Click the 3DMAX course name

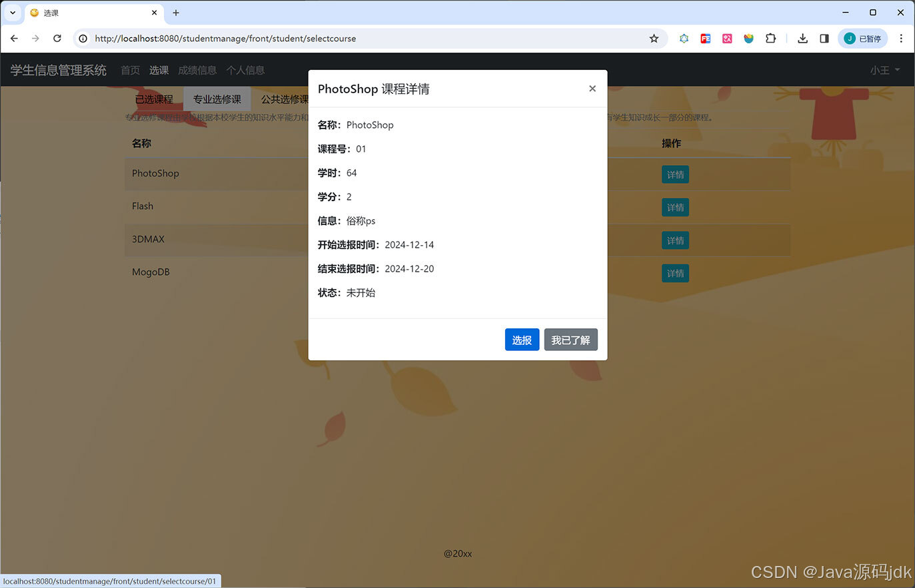pyautogui.click(x=148, y=239)
